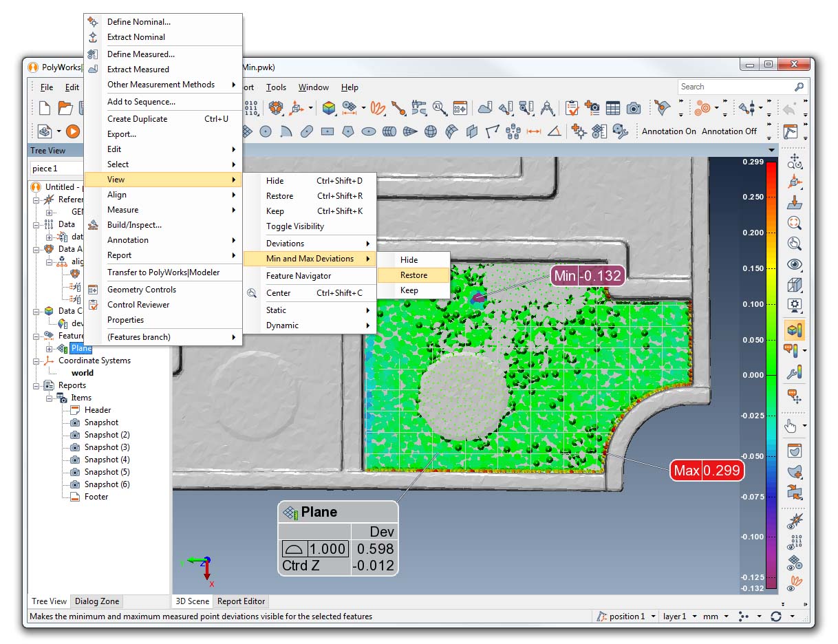838x644 pixels.
Task: Open the Tools menu in menu bar
Action: click(x=276, y=87)
